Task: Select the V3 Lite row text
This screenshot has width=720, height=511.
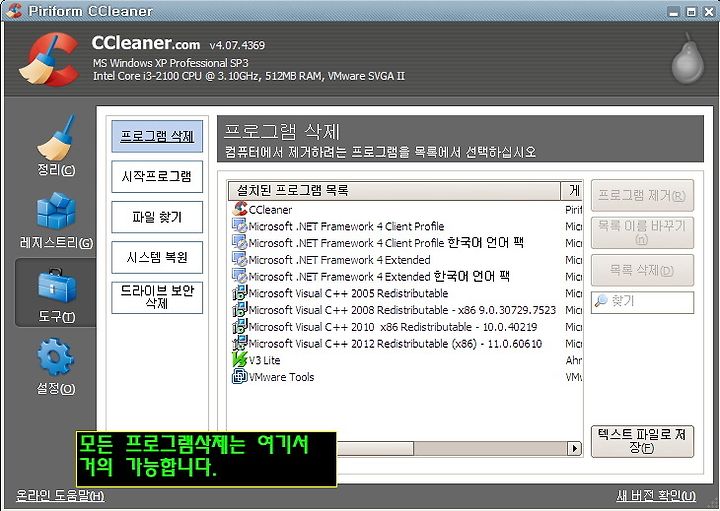Action: (264, 360)
